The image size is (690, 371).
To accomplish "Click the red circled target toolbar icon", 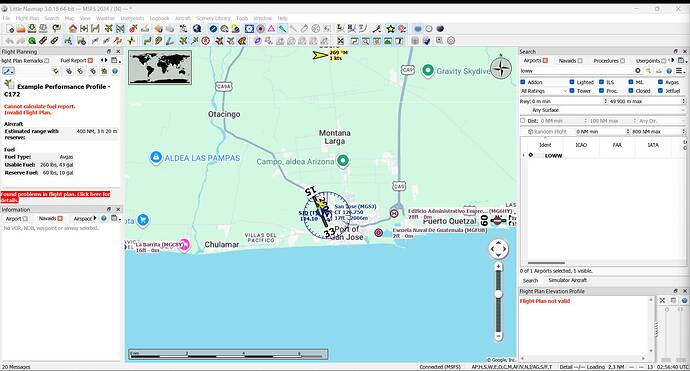I will (206, 40).
